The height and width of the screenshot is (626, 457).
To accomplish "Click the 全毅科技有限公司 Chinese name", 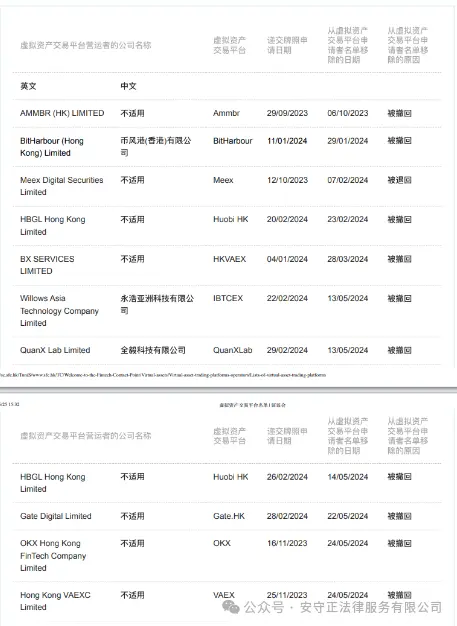I will (x=153, y=350).
